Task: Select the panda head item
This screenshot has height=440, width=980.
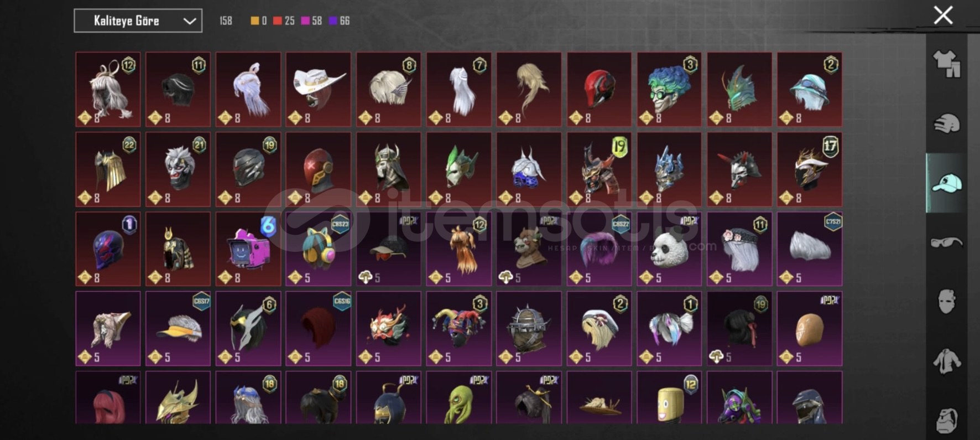Action: coord(669,249)
